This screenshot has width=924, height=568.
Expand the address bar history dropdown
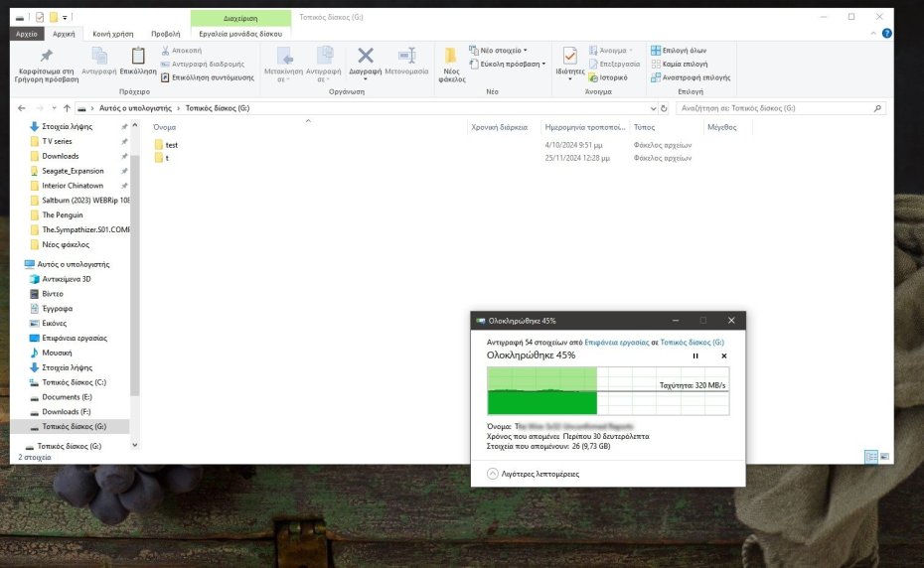pos(653,108)
